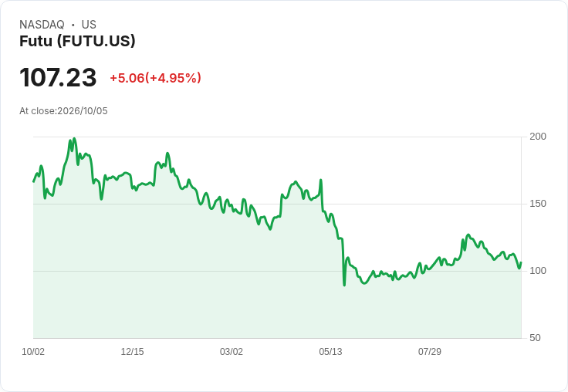Click the 200 price axis label
Image resolution: width=568 pixels, height=392 pixels.
(x=538, y=137)
